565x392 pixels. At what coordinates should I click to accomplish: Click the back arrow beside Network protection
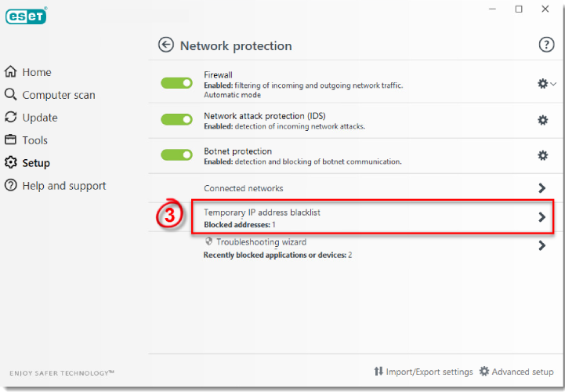coord(166,45)
